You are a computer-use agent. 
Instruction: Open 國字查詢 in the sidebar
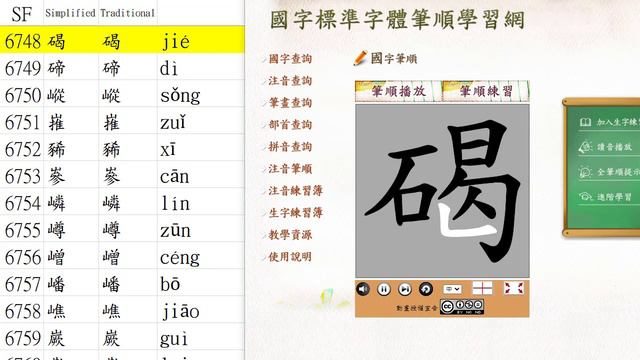290,59
